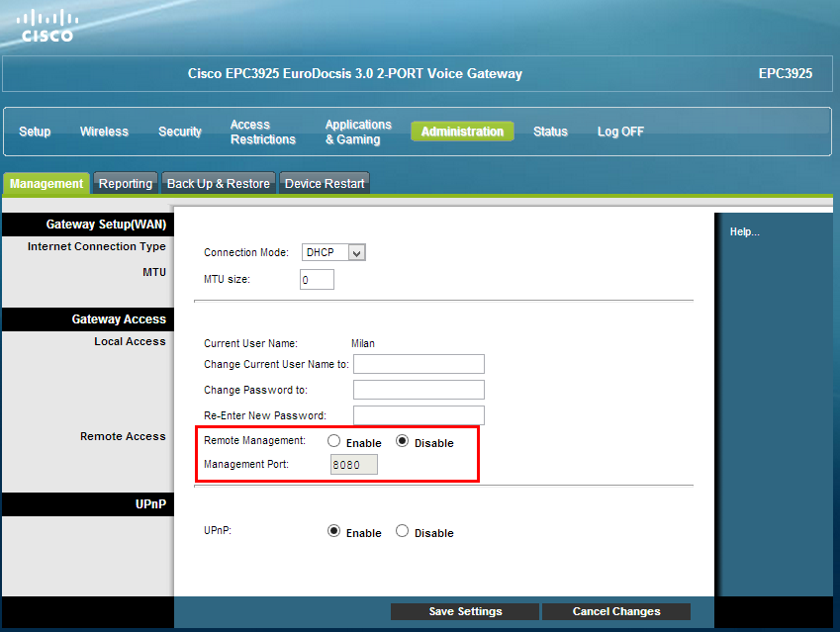Select Disable for UPnP

point(403,531)
